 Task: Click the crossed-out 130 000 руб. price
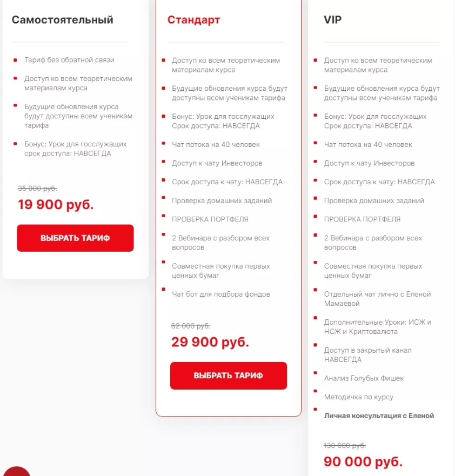[344, 446]
